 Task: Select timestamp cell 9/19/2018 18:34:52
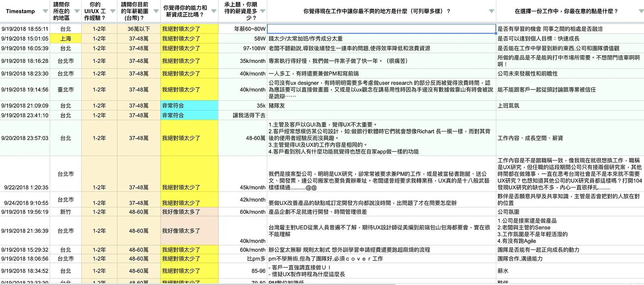tap(25, 271)
